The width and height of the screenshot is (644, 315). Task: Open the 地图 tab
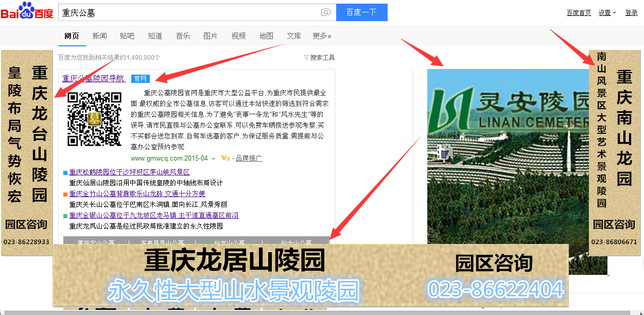pyautogui.click(x=267, y=36)
